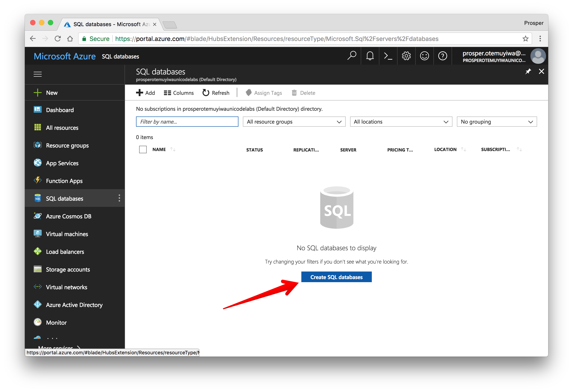Expand the No grouping dropdown
573x392 pixels.
[x=497, y=122]
